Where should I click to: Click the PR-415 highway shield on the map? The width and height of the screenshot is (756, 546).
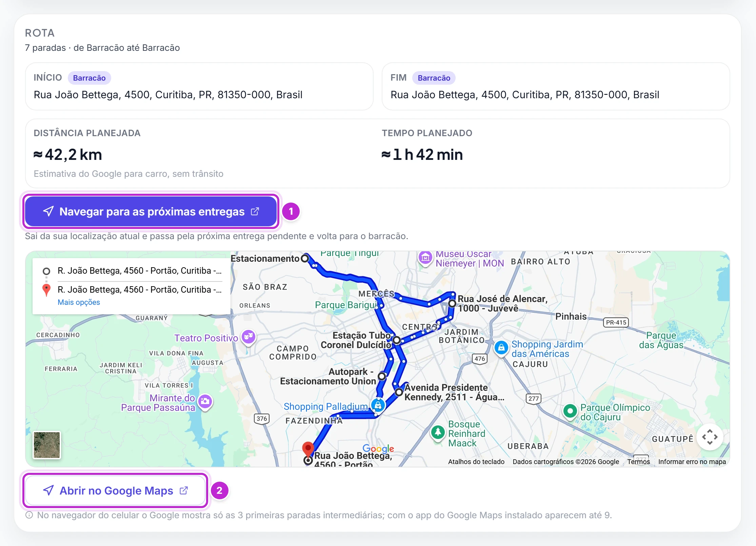(x=616, y=322)
